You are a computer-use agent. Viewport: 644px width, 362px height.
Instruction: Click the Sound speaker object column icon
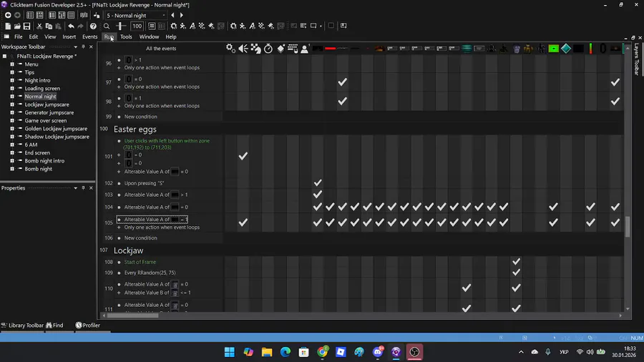[x=243, y=49]
